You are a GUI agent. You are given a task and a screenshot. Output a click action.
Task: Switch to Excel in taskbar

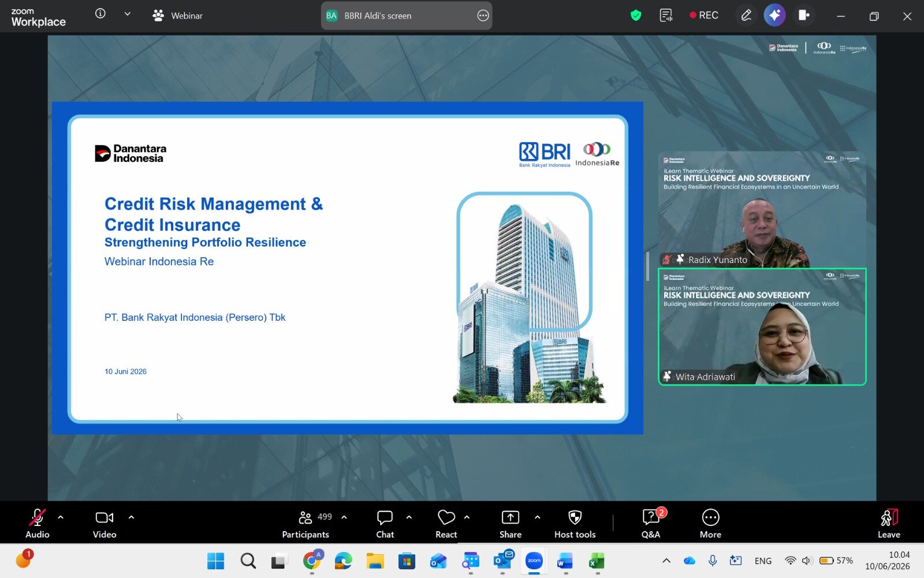(x=597, y=561)
